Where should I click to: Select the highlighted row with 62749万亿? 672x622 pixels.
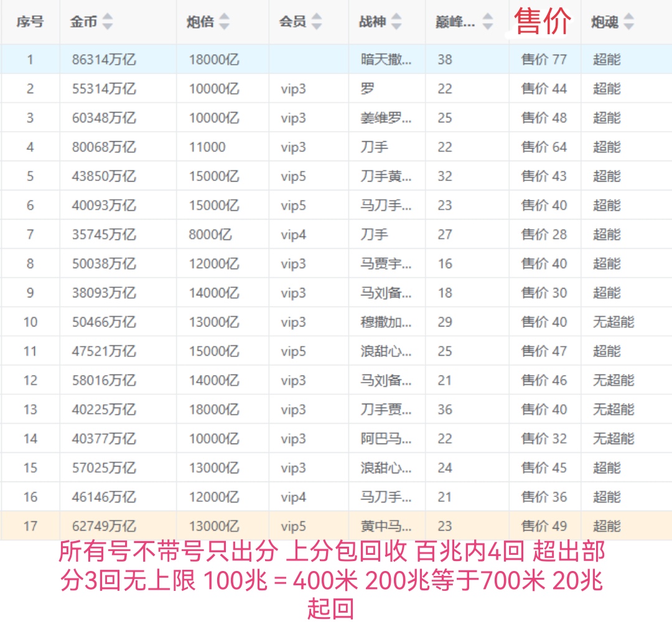coord(104,526)
